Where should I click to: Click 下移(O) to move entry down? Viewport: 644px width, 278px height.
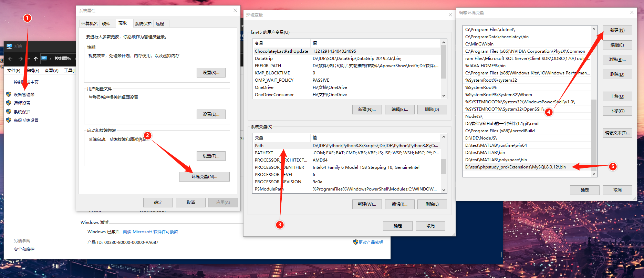click(x=617, y=111)
